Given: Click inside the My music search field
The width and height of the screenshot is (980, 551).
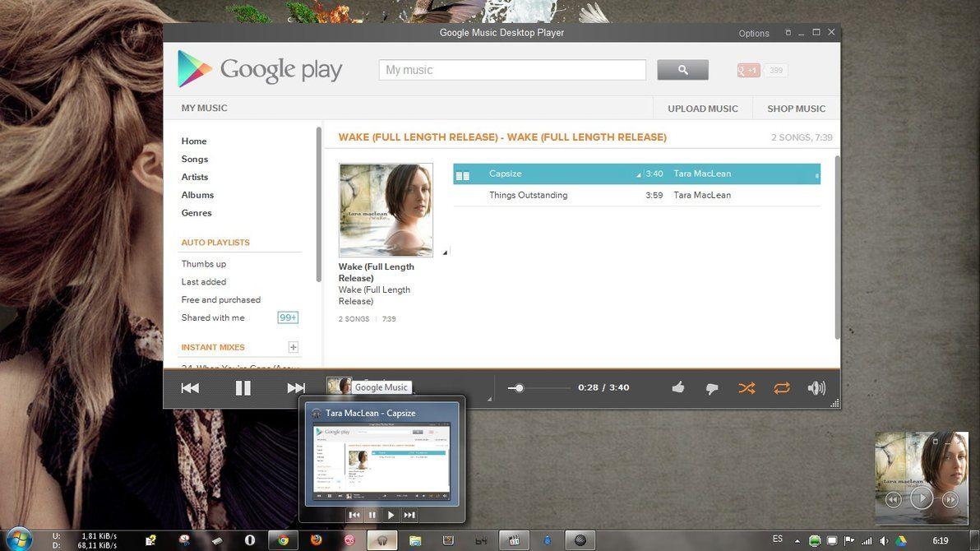Looking at the screenshot, I should click(x=512, y=70).
